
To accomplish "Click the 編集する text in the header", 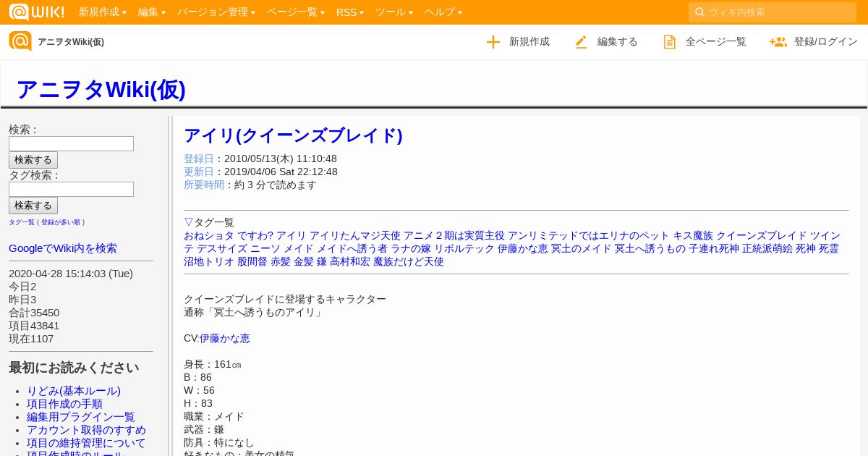I will tap(618, 42).
